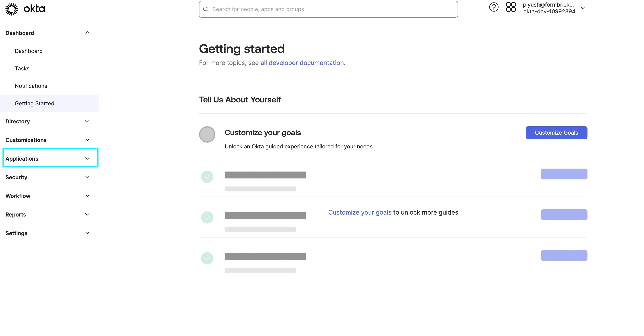Click the Customize your goals link
Screen dimensions: 644x336
click(x=359, y=212)
